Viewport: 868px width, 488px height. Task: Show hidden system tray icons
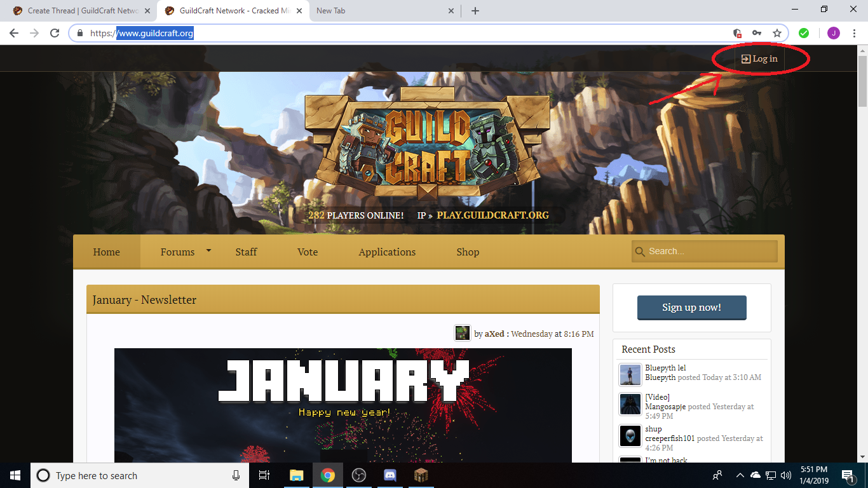click(740, 475)
